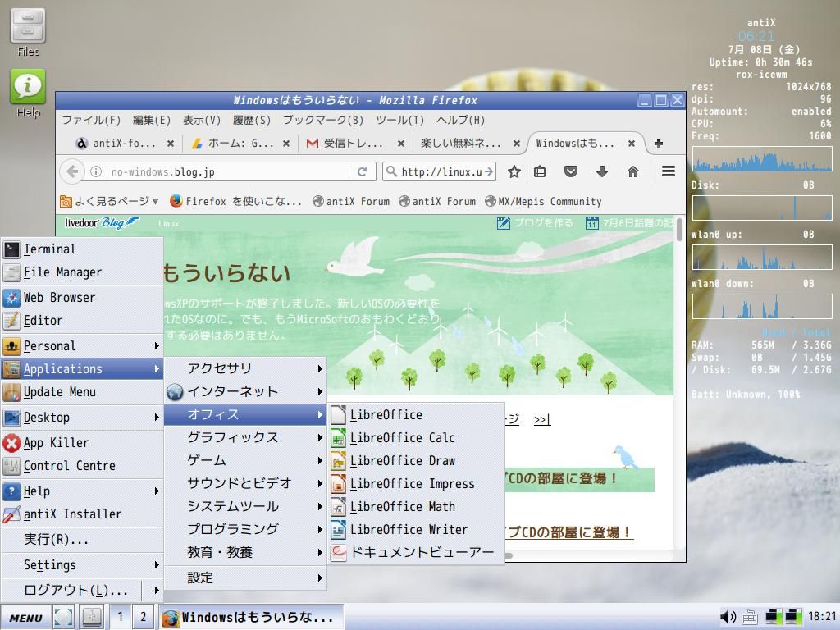Launch LibreOffice Impress
840x630 pixels.
[416, 484]
